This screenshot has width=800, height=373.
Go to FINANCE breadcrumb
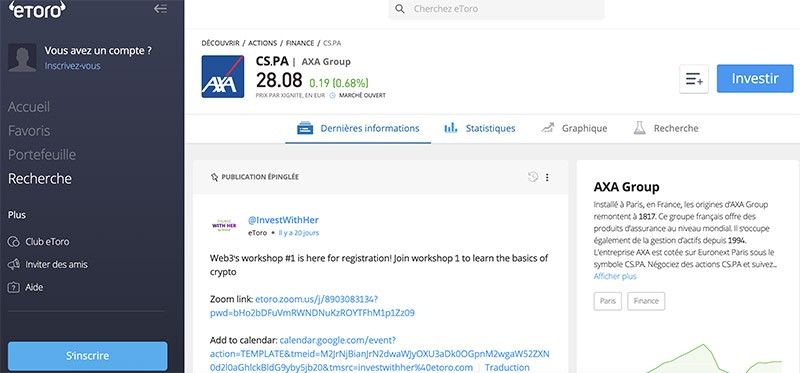click(300, 43)
